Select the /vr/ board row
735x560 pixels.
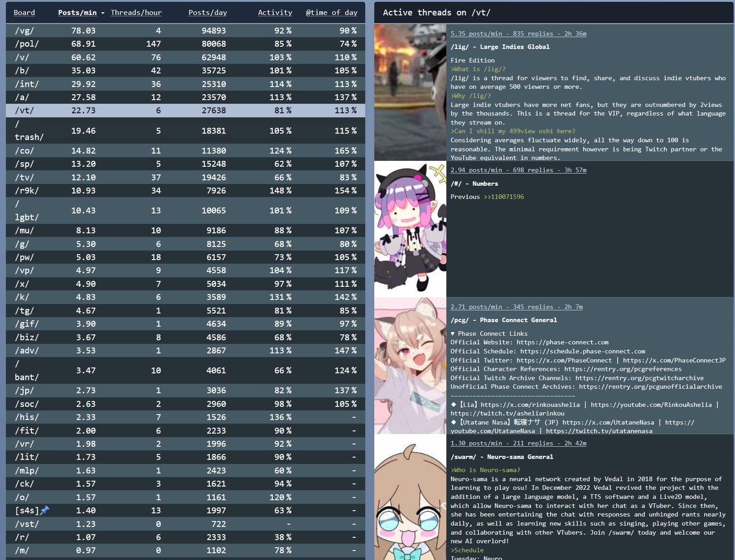[x=185, y=444]
